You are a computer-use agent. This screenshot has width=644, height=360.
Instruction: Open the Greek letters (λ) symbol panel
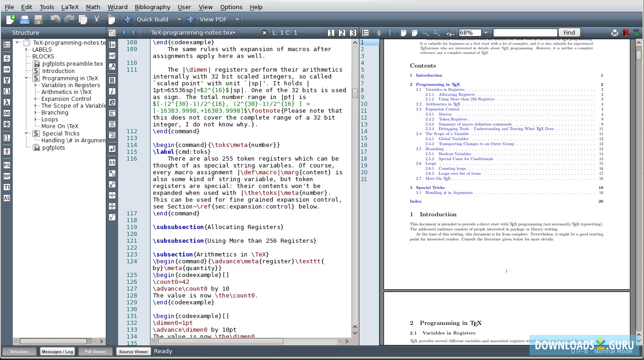(7, 102)
